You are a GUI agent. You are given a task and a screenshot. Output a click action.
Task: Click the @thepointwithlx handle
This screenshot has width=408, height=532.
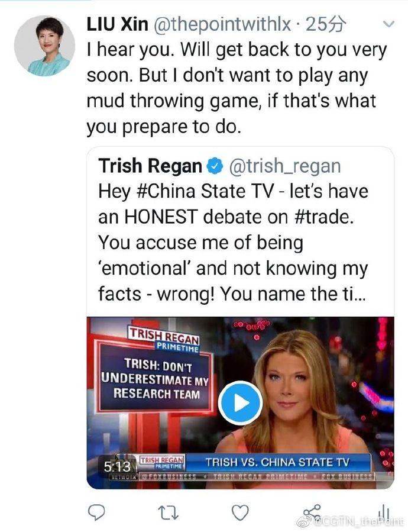coord(222,24)
